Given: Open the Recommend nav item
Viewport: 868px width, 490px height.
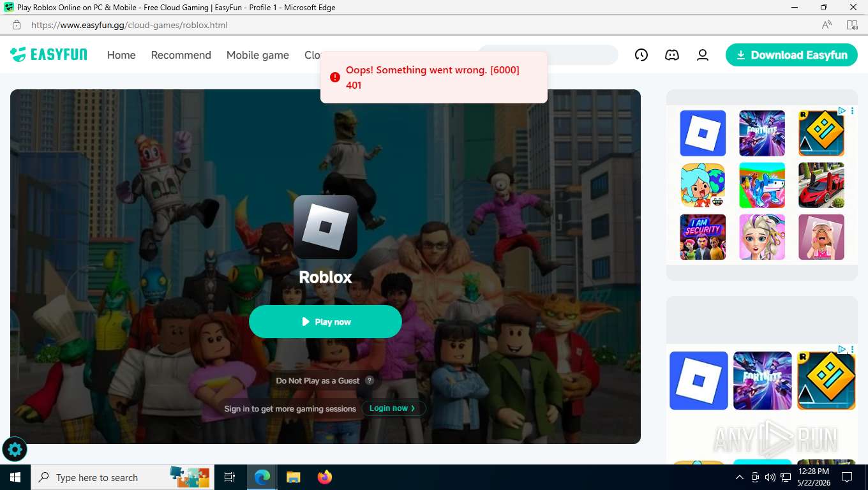Looking at the screenshot, I should (181, 55).
